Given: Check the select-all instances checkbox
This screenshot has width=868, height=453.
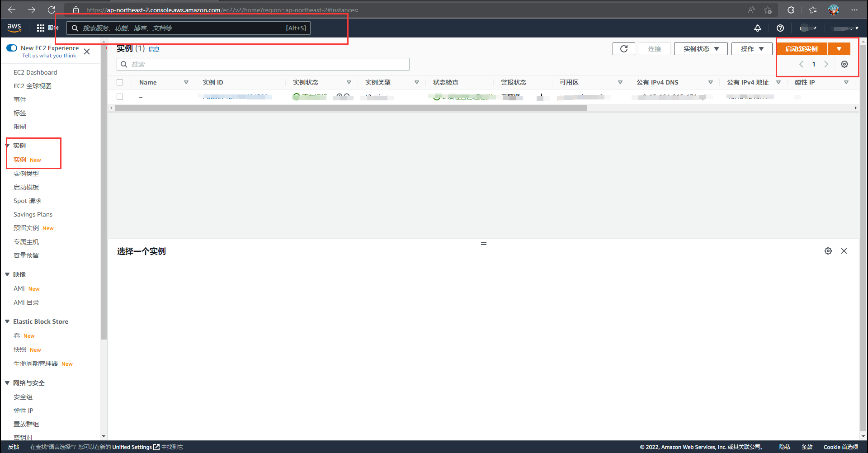Looking at the screenshot, I should click(x=120, y=82).
